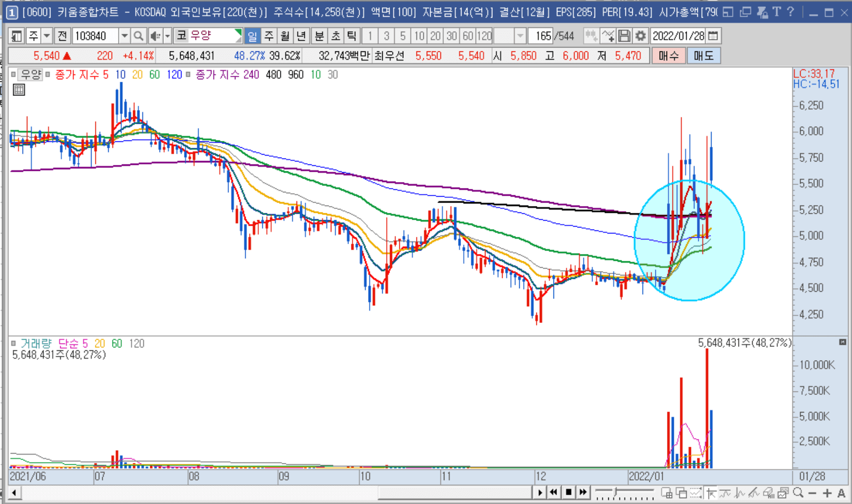Click the overlapping windows chart icon

pyautogui.click(x=681, y=493)
